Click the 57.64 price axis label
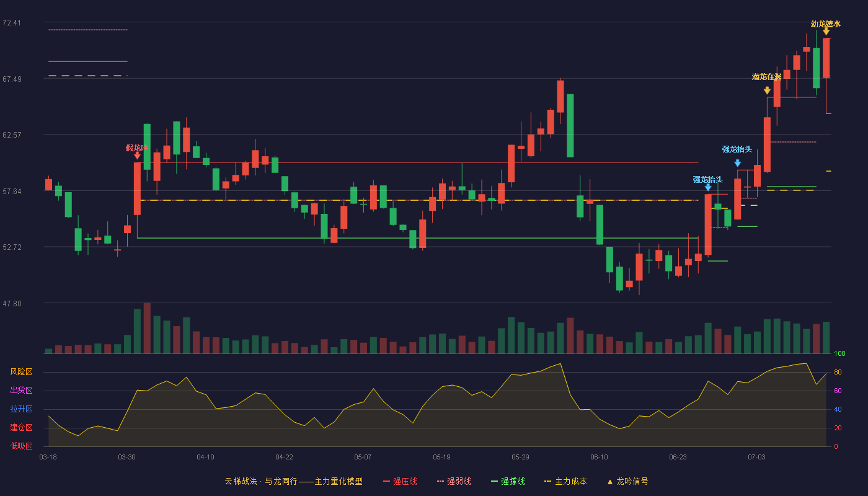Viewport: 868px width, 496px height. coord(12,191)
